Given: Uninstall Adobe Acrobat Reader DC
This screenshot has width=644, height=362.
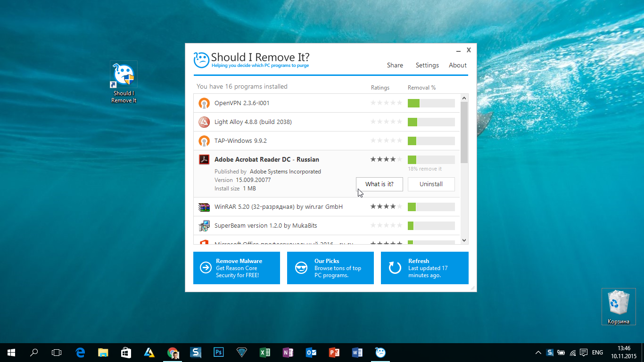Looking at the screenshot, I should [x=431, y=184].
